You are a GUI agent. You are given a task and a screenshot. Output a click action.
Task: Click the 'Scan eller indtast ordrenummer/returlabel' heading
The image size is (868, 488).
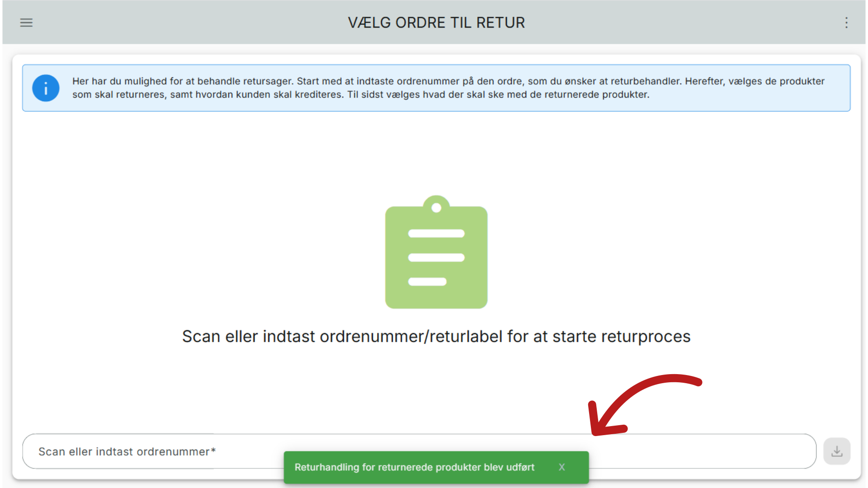(x=436, y=337)
